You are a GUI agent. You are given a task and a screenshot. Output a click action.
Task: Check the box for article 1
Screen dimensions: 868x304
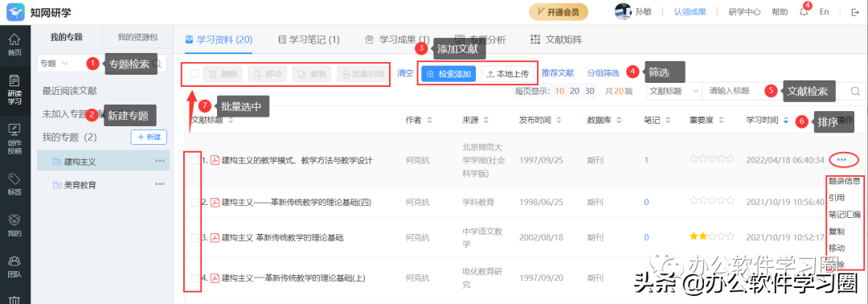click(194, 161)
